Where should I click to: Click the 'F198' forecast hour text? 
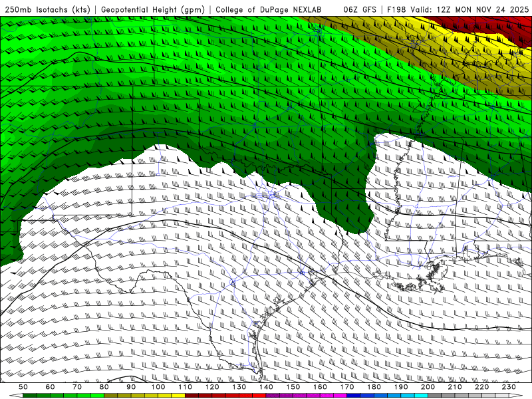point(396,9)
